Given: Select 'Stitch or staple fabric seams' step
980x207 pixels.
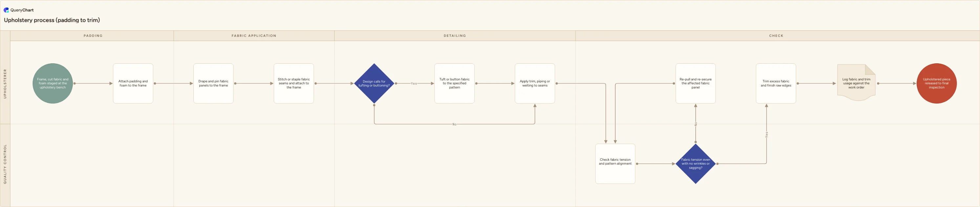Looking at the screenshot, I should click(294, 84).
